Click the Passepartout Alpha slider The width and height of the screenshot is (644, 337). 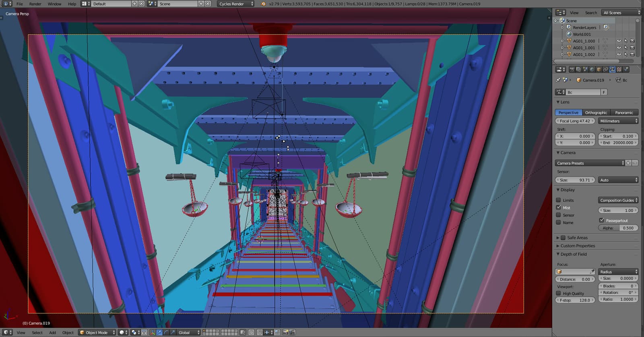pos(618,228)
